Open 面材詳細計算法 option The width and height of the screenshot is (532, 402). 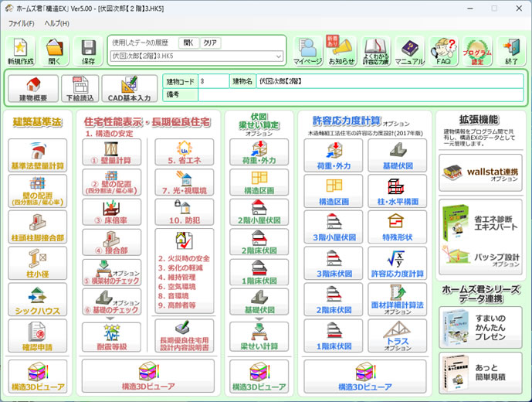coord(398,300)
